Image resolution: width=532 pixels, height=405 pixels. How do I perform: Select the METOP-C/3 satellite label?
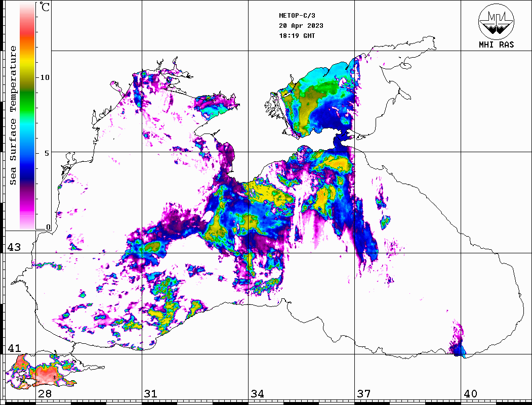[297, 16]
